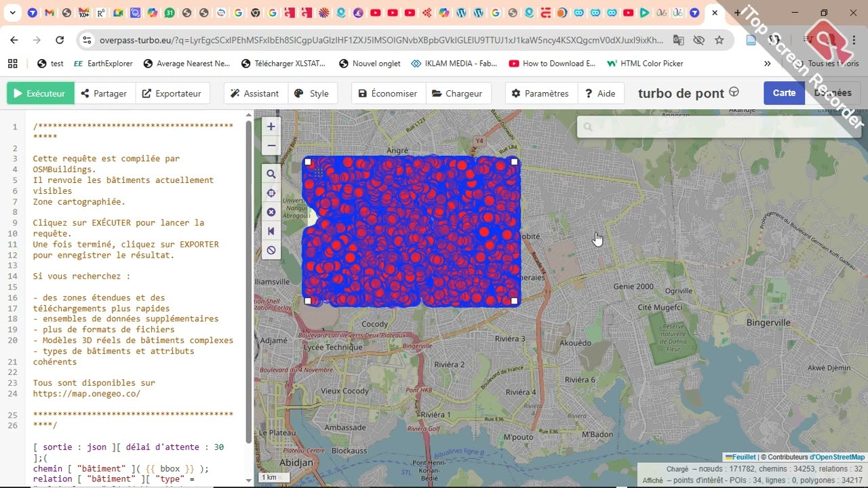Click the Chargé nodes count status text
Image resolution: width=868 pixels, height=488 pixels.
point(764,469)
